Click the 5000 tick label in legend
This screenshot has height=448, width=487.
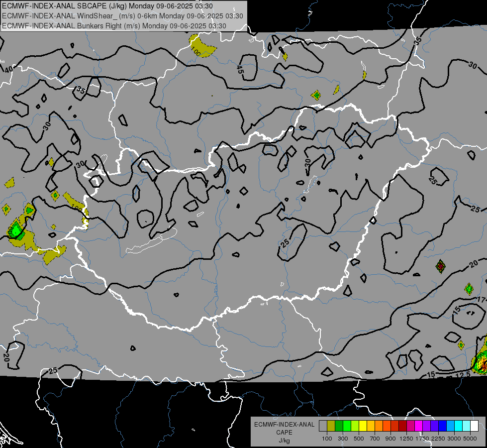(470, 439)
